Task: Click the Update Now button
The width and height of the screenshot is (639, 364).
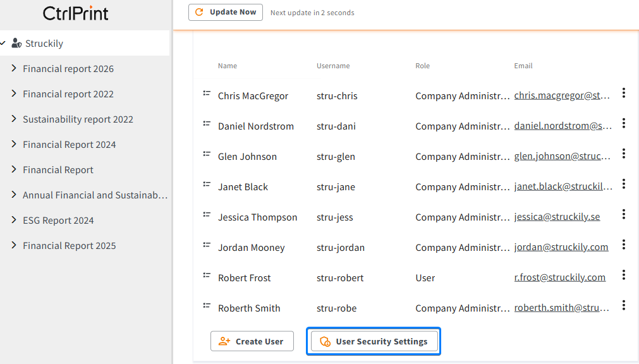Action: pos(226,12)
